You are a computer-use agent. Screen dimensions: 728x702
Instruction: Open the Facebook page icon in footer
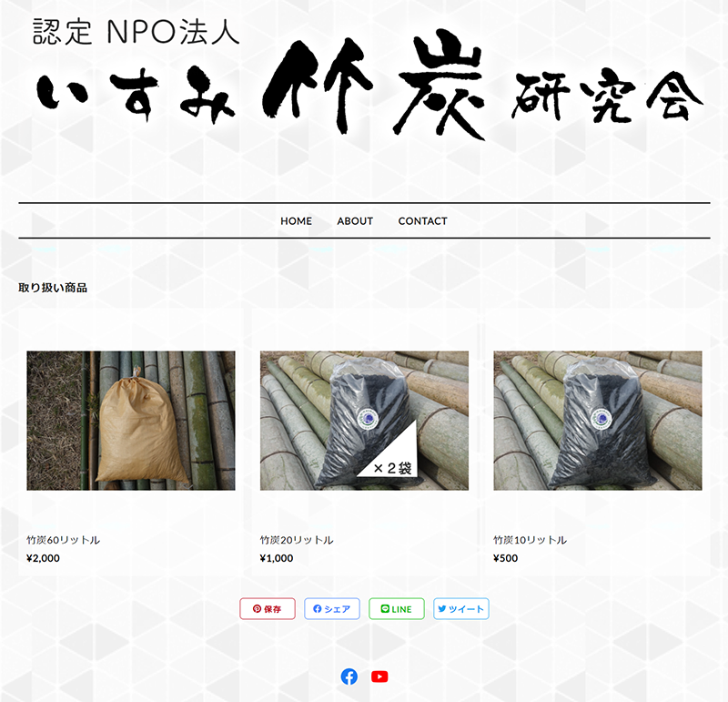point(349,677)
